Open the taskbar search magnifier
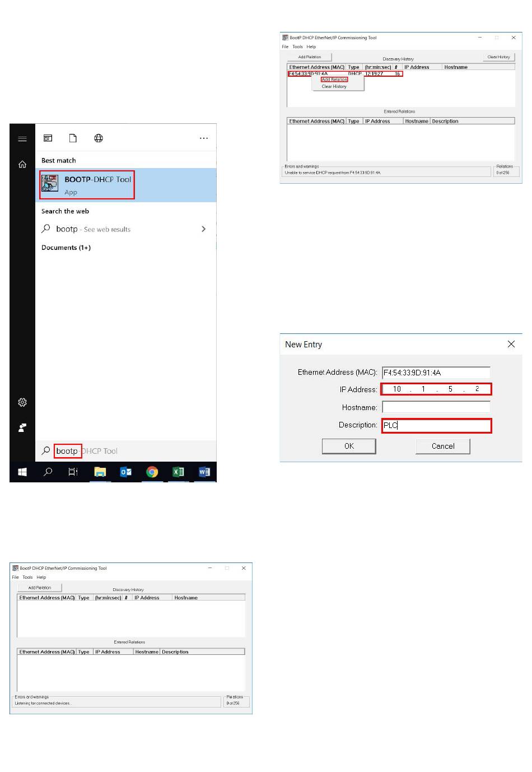The height and width of the screenshot is (772, 532). click(48, 472)
